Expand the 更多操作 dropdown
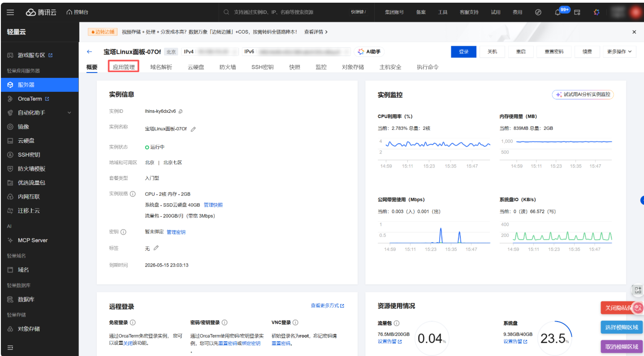 tap(619, 52)
